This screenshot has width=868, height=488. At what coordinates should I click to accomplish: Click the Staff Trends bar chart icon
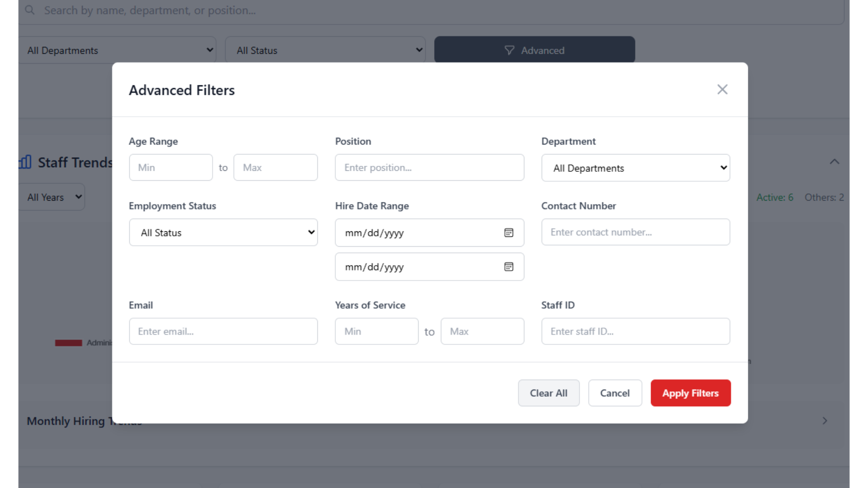click(x=25, y=162)
